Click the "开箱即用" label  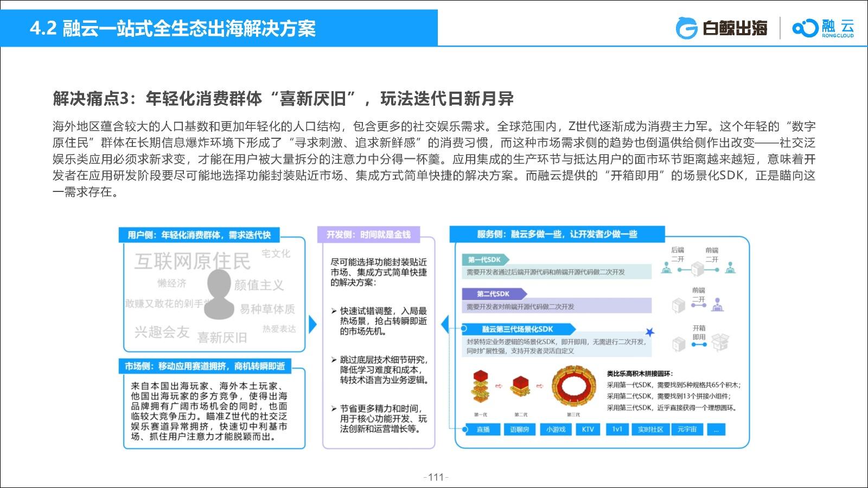[699, 332]
